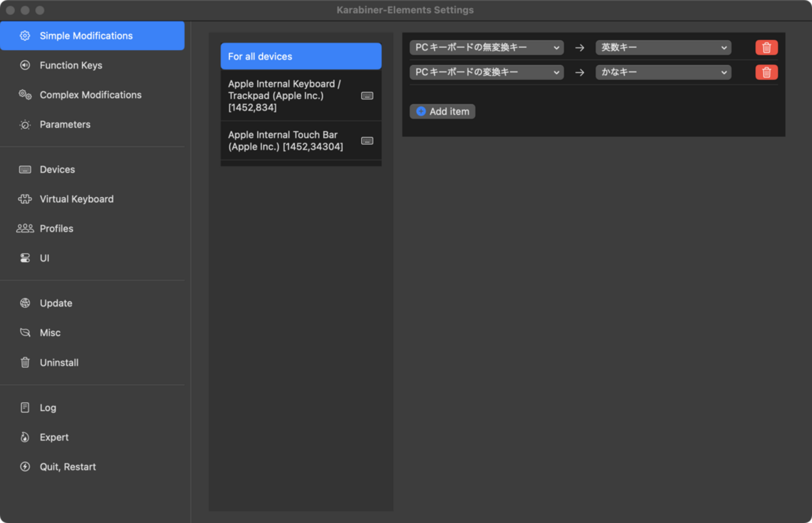Click the Simple Modifications gear icon

(25, 36)
